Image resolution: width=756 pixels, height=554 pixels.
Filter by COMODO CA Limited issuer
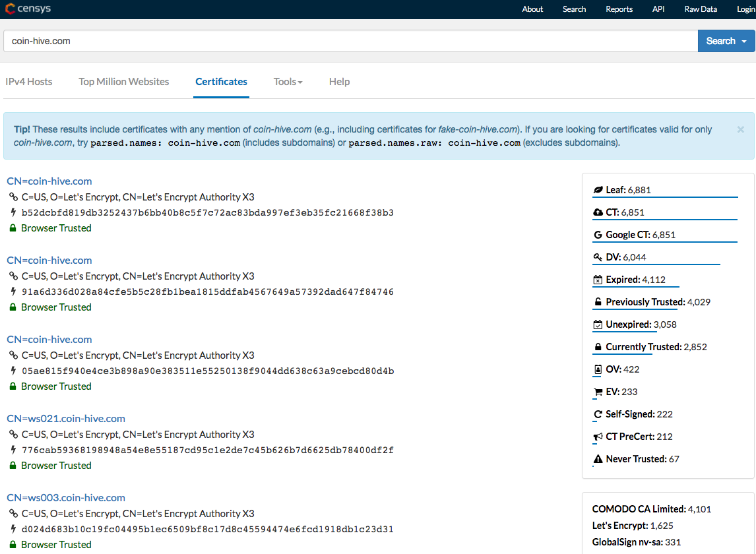(x=639, y=509)
